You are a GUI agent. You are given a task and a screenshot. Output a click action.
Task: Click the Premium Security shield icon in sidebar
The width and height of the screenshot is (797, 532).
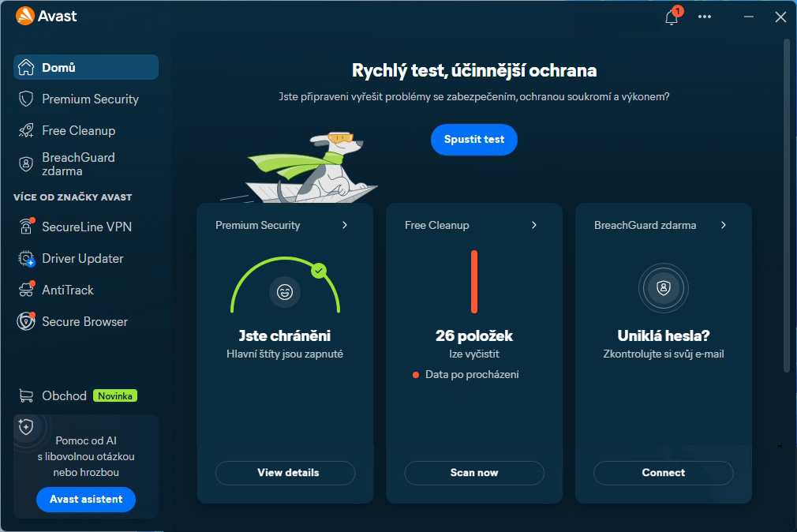(x=26, y=99)
